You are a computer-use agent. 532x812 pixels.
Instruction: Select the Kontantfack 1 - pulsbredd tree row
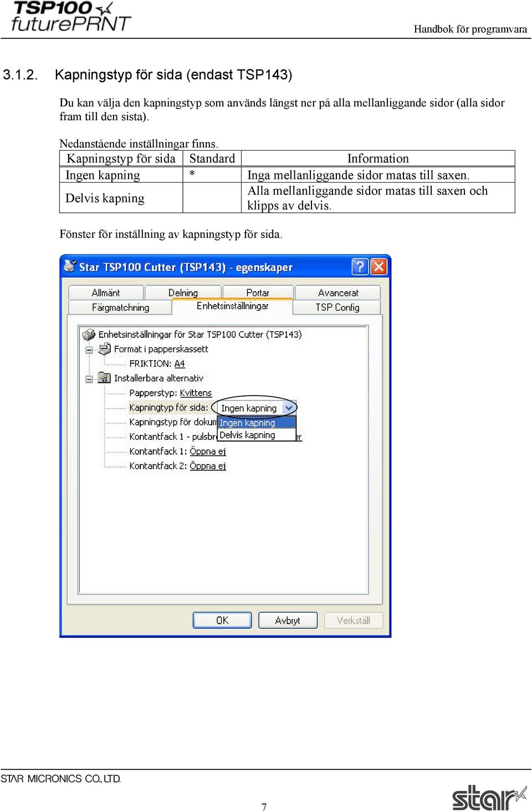(x=173, y=436)
